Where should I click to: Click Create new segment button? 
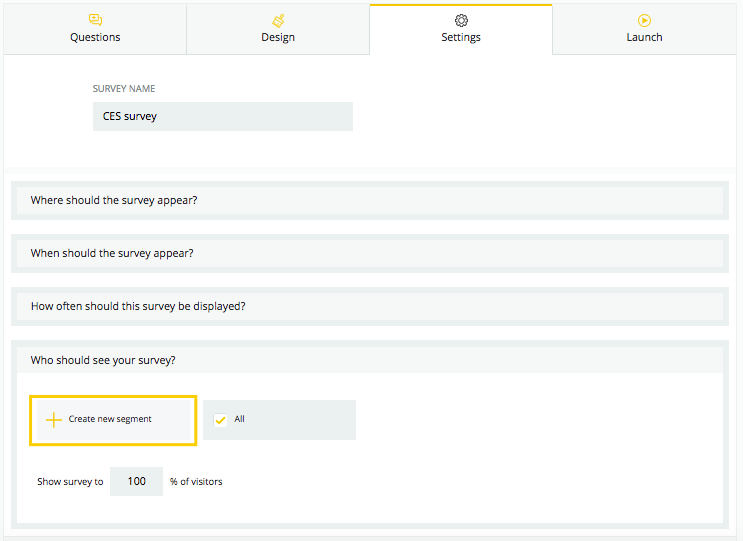[x=113, y=420]
